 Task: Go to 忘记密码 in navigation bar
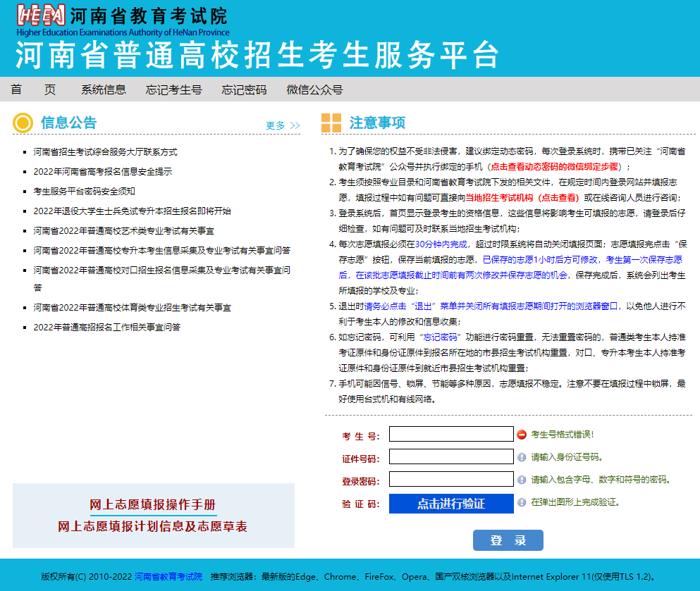coord(244,89)
